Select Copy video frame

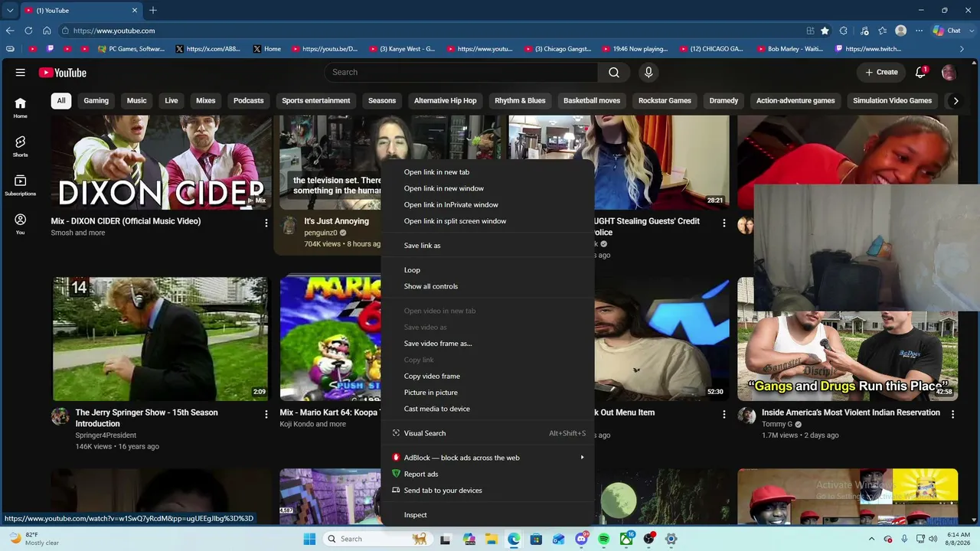click(488, 376)
